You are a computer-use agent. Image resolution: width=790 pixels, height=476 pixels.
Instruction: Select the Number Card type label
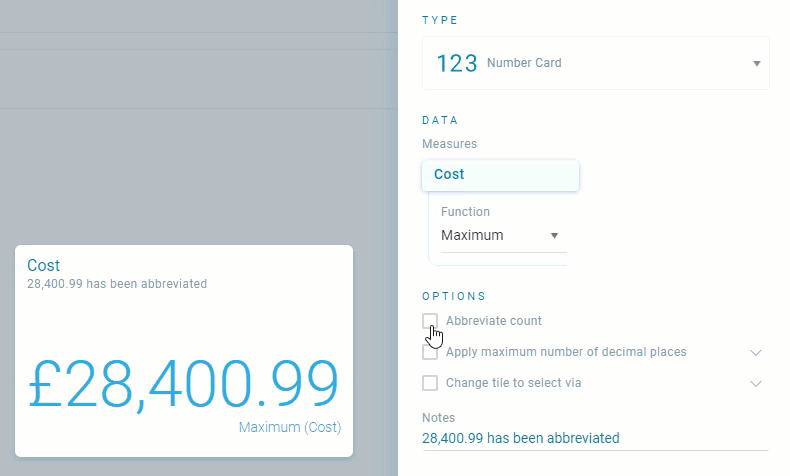[x=524, y=63]
